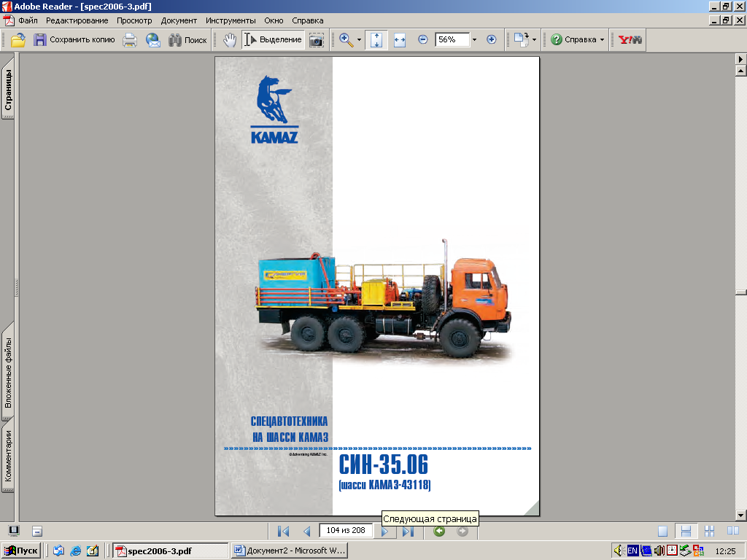The image size is (747, 560).
Task: Go to the previous page
Action: tap(307, 531)
